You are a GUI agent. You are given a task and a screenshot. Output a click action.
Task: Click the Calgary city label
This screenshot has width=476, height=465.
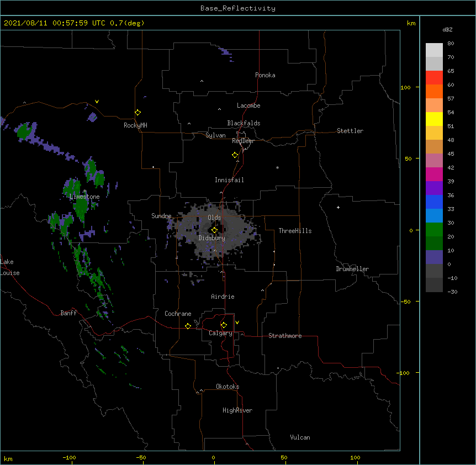(220, 333)
